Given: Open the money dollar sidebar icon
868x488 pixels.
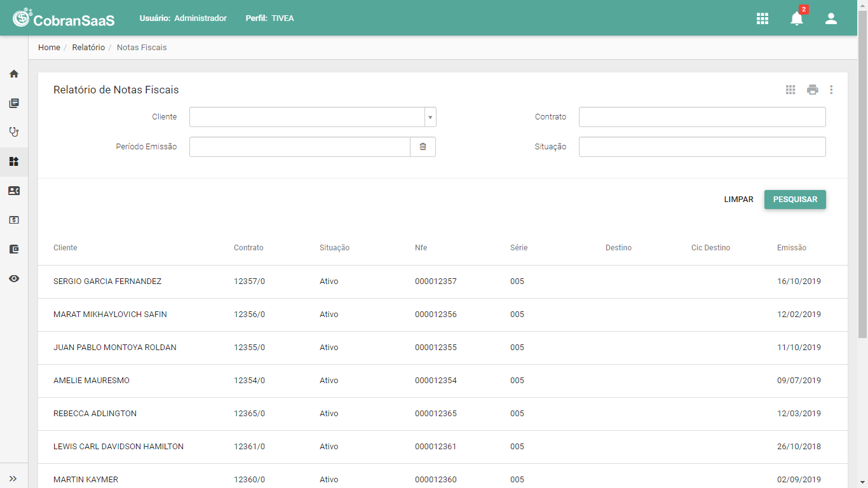Looking at the screenshot, I should [x=14, y=220].
